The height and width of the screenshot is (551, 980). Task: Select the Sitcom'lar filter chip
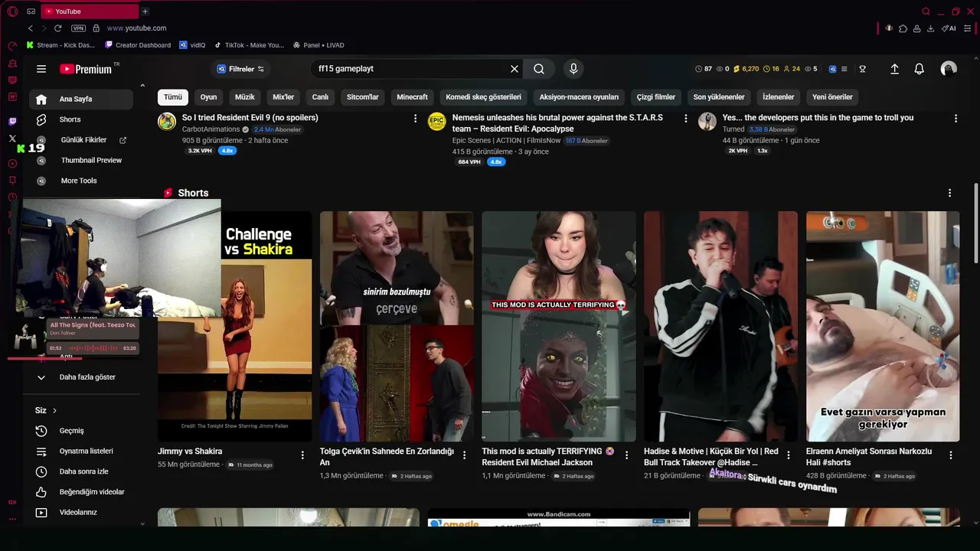point(363,97)
